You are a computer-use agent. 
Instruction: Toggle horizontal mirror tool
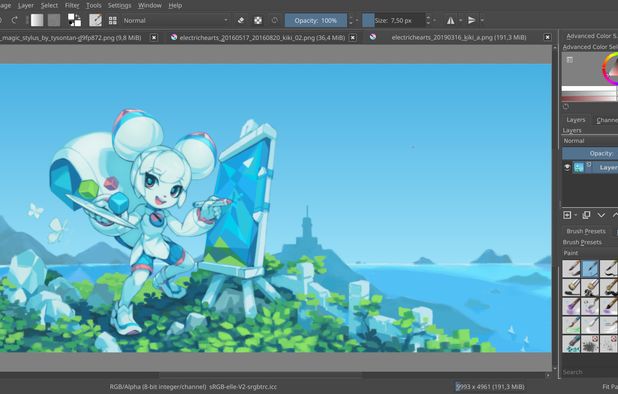(x=450, y=20)
